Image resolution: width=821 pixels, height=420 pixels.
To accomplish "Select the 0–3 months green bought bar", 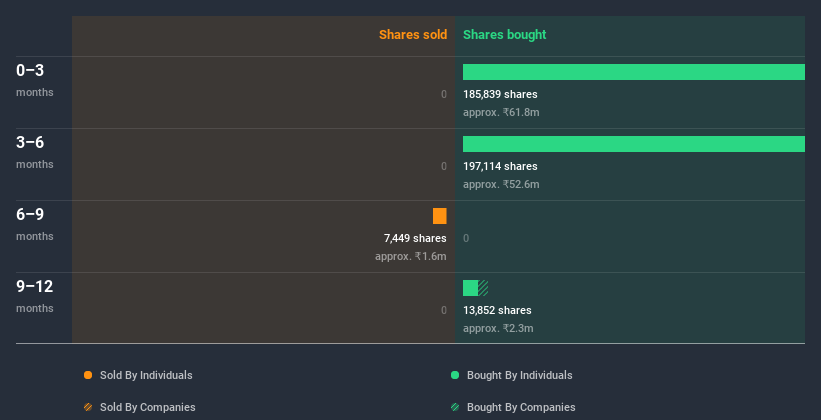I will click(x=634, y=72).
